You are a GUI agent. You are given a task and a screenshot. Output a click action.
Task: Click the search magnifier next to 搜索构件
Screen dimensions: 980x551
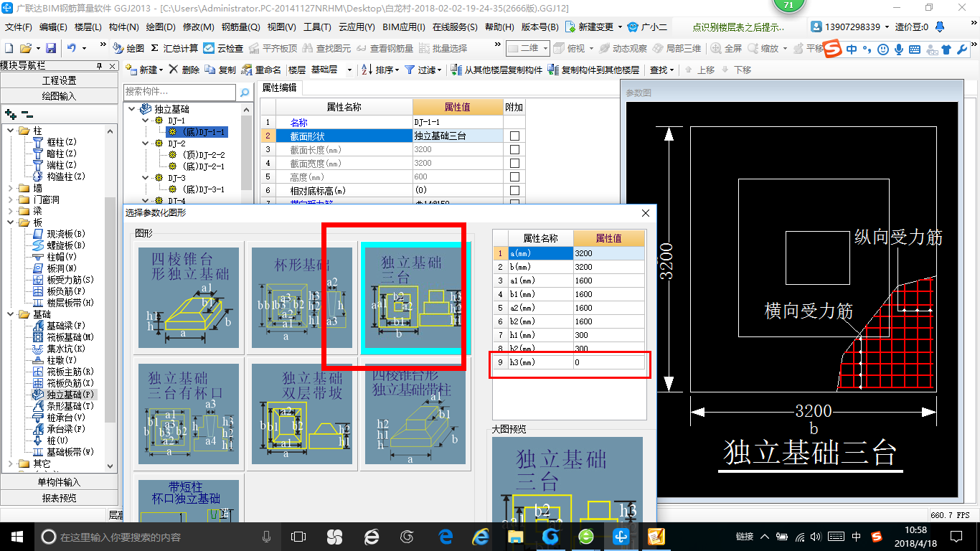[245, 92]
